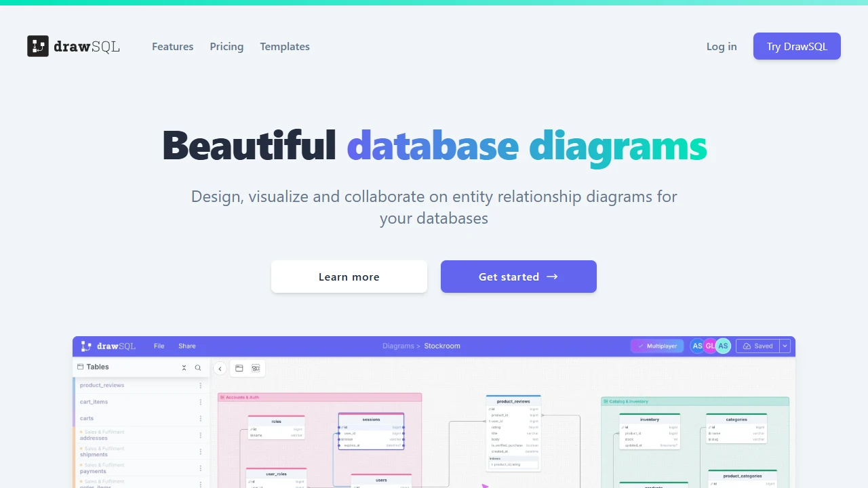Select the table view toolbar icon
The height and width of the screenshot is (488, 868).
[x=239, y=368]
